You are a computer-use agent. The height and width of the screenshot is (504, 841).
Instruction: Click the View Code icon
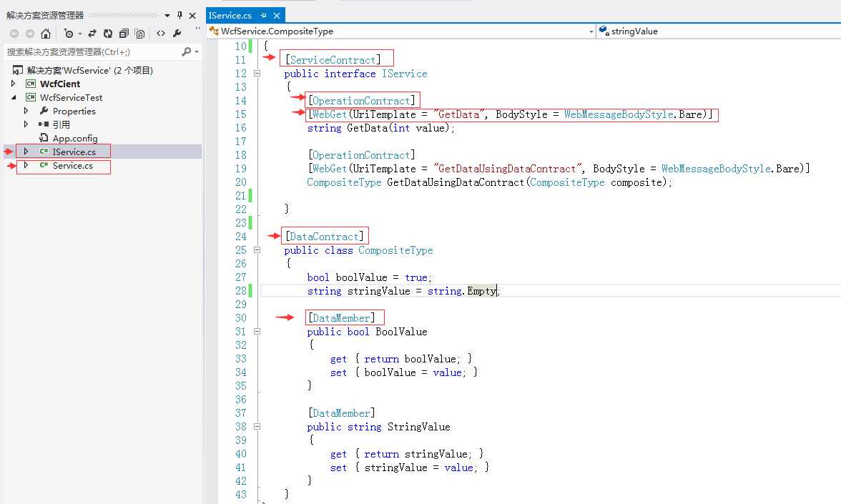(x=161, y=34)
